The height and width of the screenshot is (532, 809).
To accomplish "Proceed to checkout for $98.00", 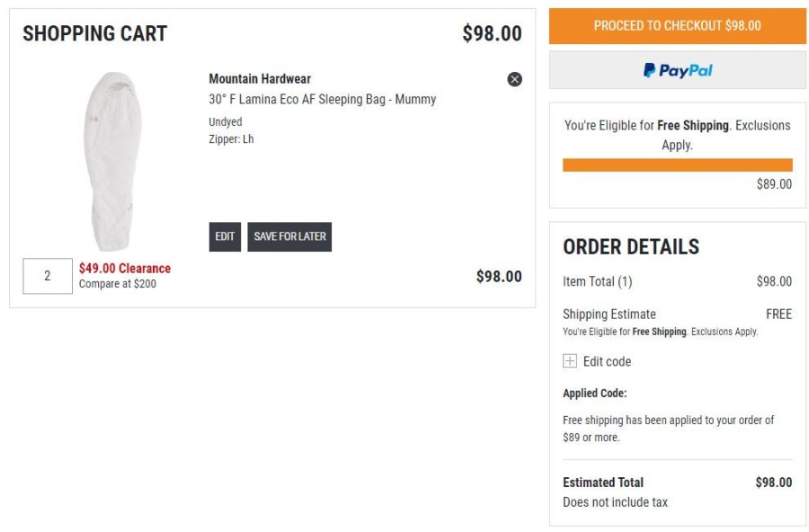I will (678, 26).
